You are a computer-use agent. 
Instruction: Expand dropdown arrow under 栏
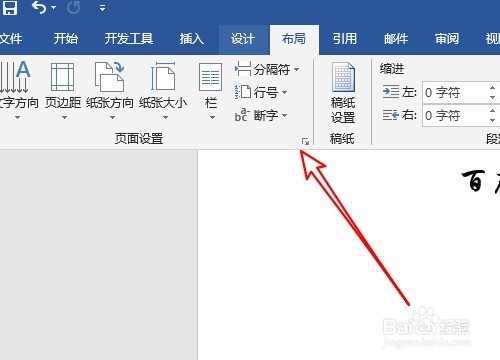tap(212, 117)
